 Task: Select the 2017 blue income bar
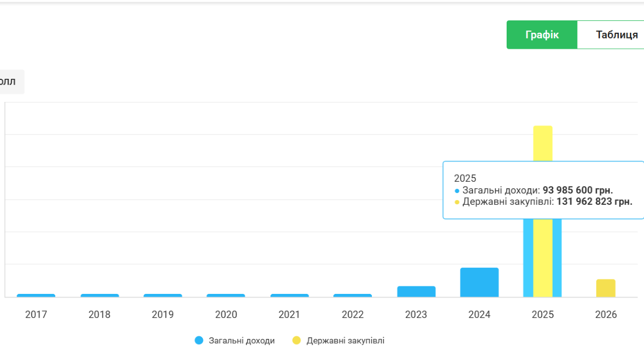36,295
